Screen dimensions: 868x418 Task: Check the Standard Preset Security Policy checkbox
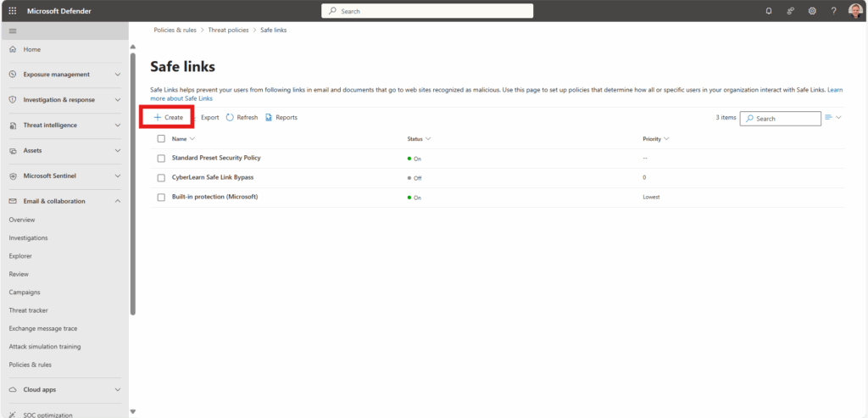161,159
